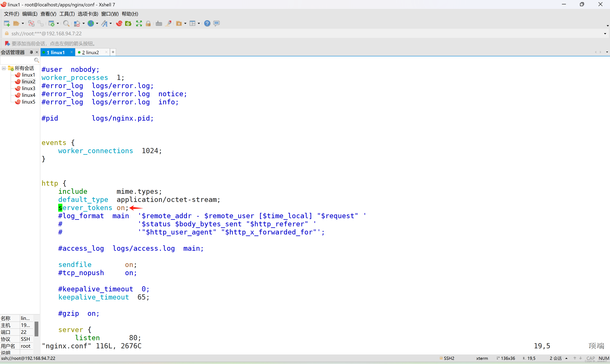
Task: Open the find magnifier tool
Action: click(66, 24)
